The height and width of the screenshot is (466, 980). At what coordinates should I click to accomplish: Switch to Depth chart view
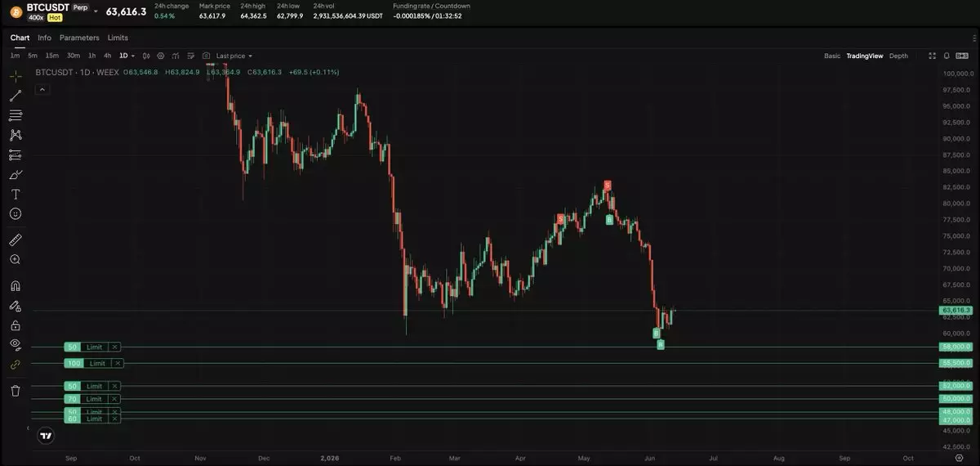pos(898,56)
